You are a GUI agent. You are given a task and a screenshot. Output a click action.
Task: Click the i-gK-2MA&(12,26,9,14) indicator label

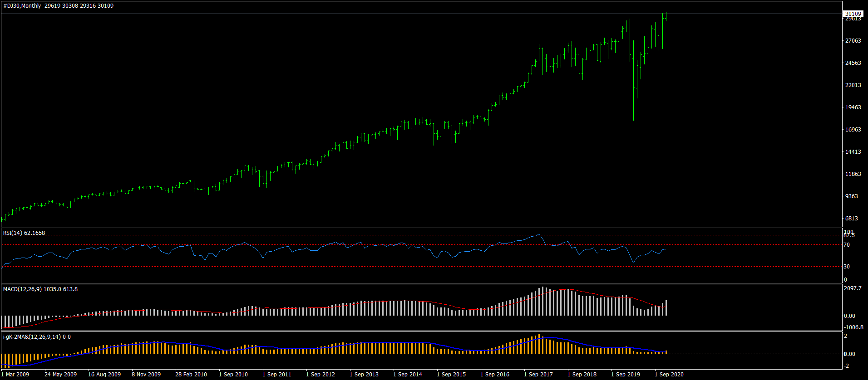click(37, 337)
